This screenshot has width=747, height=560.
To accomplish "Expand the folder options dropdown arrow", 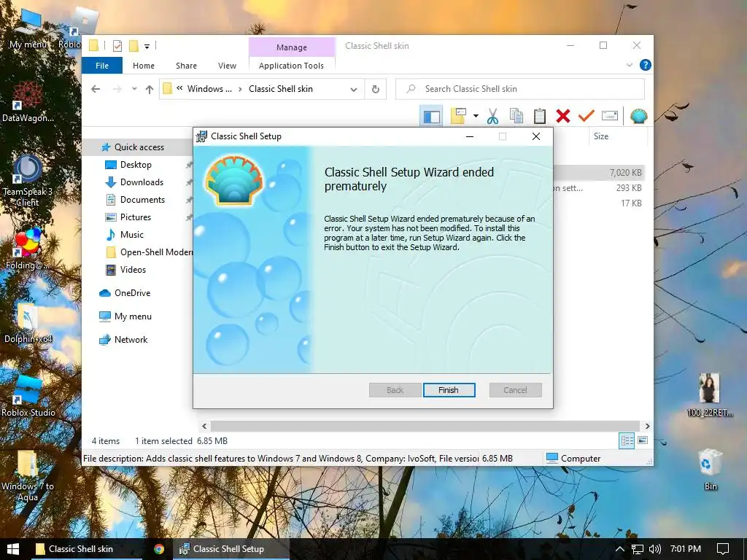I will coord(476,116).
